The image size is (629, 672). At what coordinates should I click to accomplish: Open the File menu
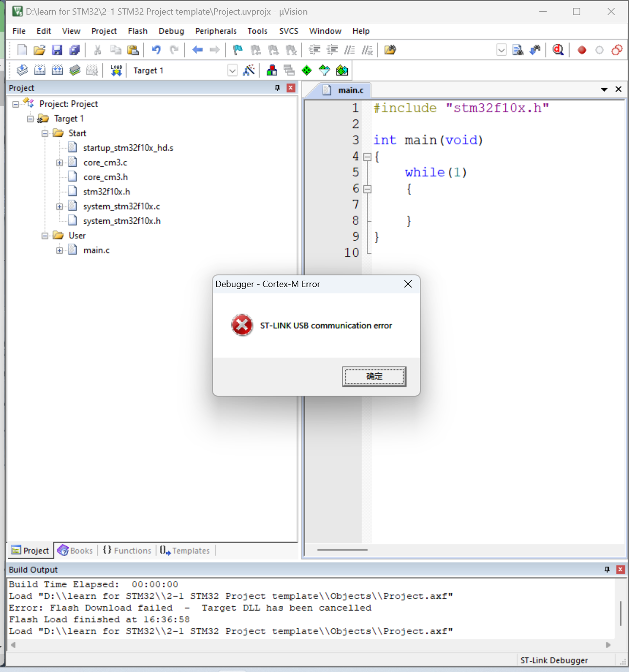19,31
